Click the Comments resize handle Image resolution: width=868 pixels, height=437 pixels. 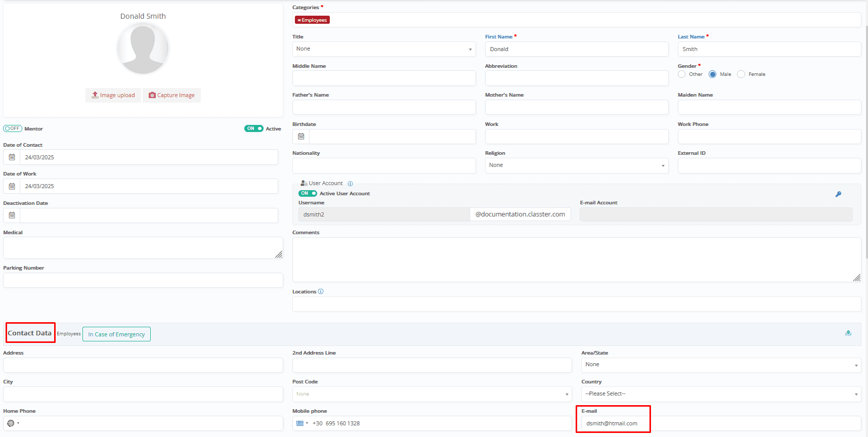pos(857,278)
